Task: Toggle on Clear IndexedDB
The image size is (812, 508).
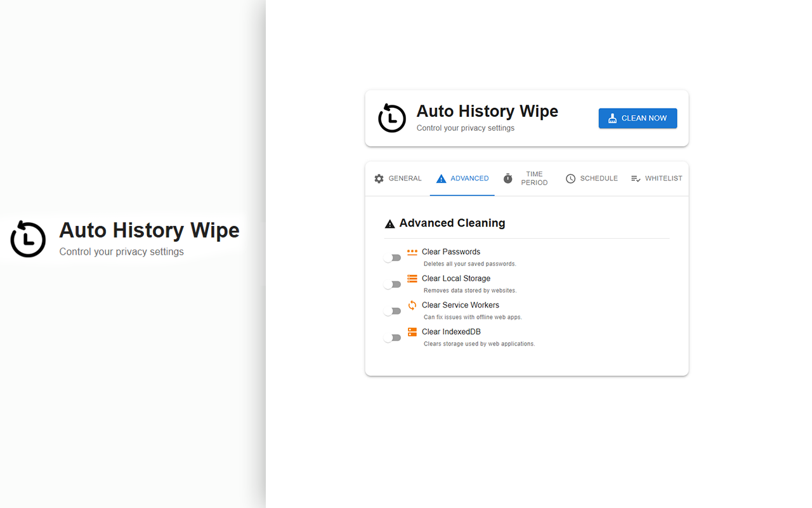Action: (x=393, y=337)
